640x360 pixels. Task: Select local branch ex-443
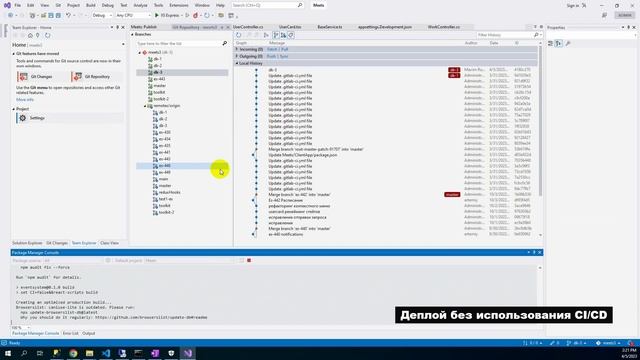click(159, 79)
